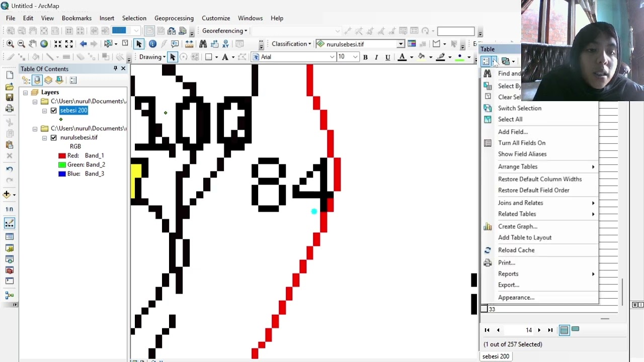The image size is (644, 362).
Task: Go to next record in table
Action: (539, 330)
